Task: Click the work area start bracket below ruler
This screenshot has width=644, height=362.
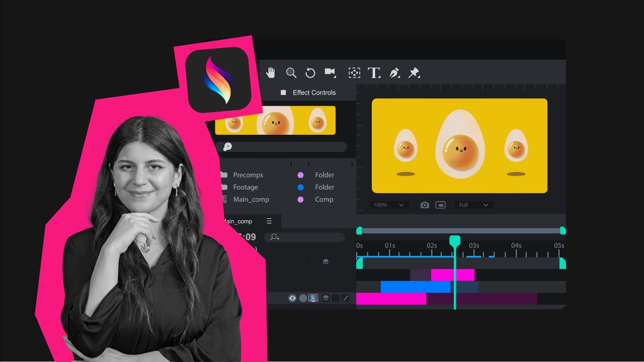Action: [359, 263]
